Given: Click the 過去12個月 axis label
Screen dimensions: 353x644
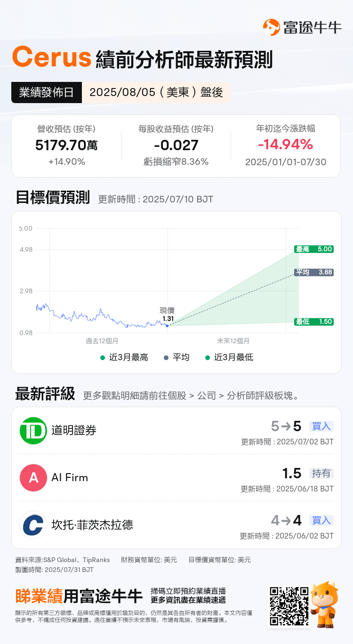Looking at the screenshot, I should coord(102,341).
